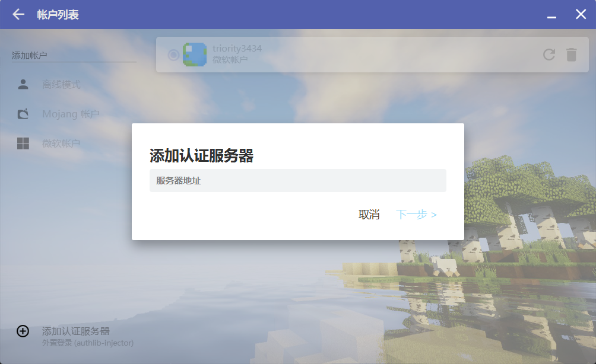Select the triority3434 account radio button
Screen dimensions: 596x364
point(173,55)
